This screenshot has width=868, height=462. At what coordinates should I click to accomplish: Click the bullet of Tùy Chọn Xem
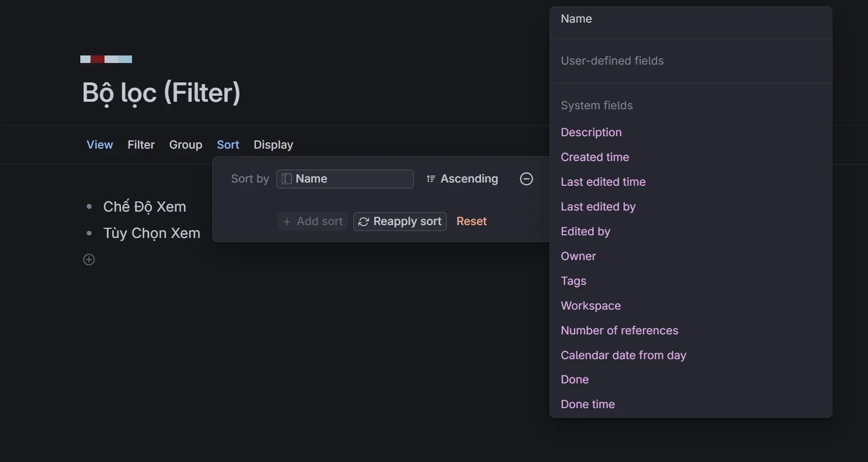point(89,233)
